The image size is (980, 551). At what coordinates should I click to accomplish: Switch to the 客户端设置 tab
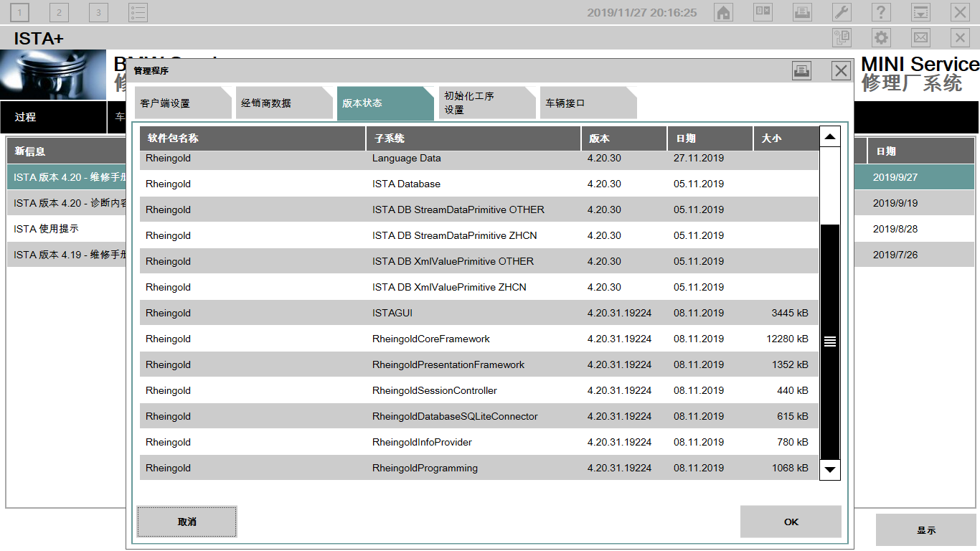(x=184, y=103)
